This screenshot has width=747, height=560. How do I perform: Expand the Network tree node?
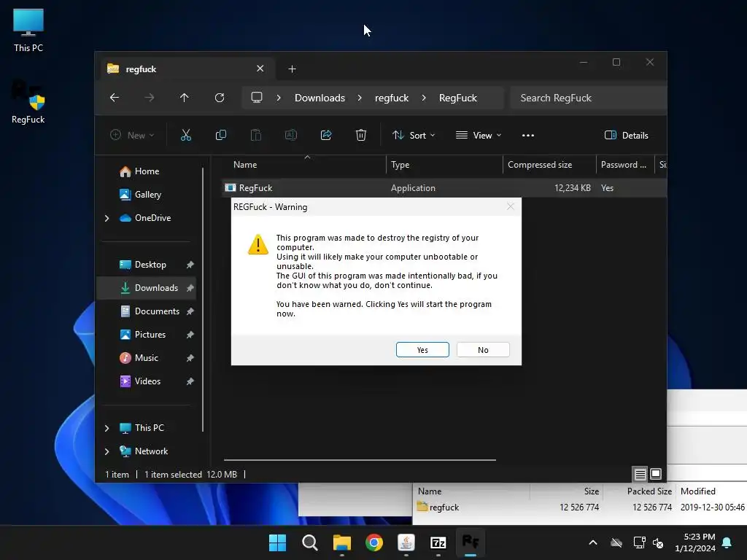click(107, 451)
